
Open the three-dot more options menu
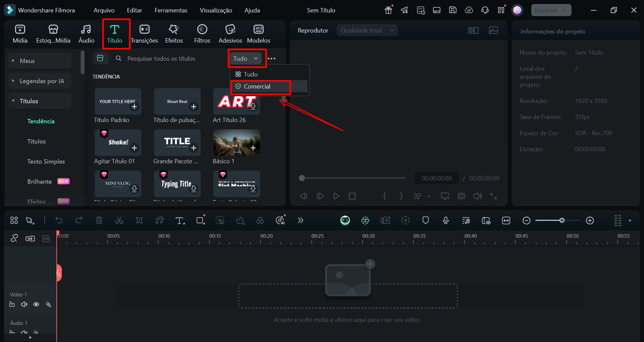(x=272, y=59)
